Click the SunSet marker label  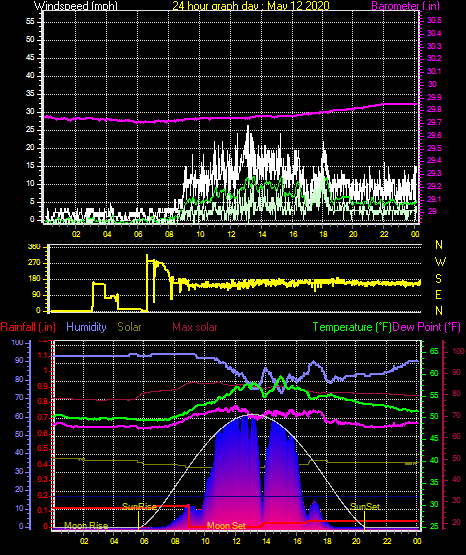pos(365,507)
